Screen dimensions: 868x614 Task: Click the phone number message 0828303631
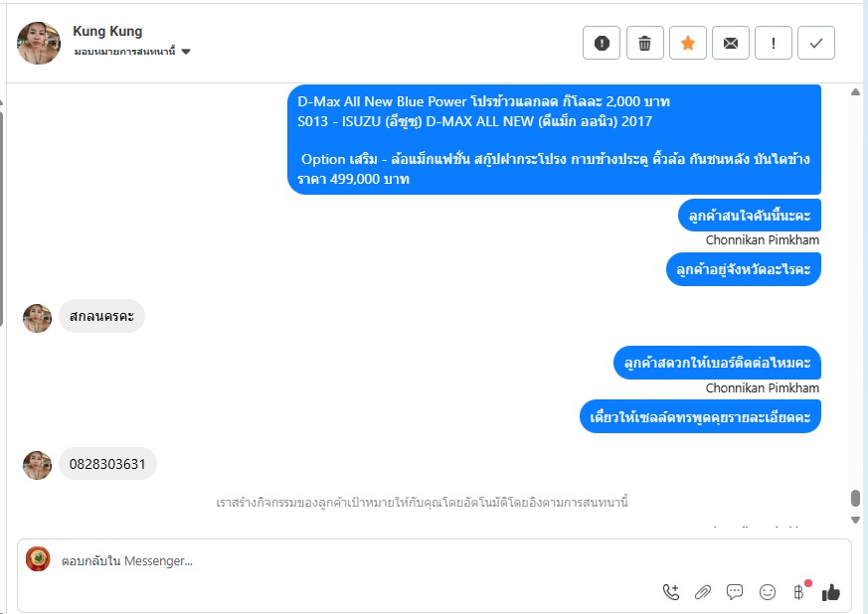point(107,464)
